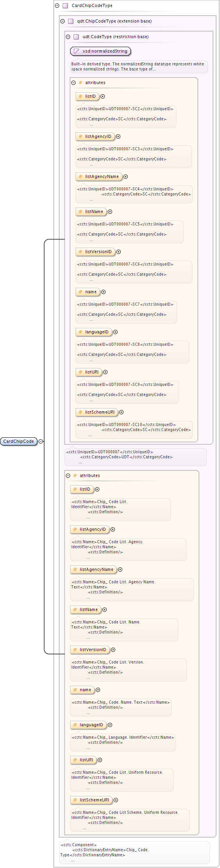The image size is (220, 868).
Task: Select the CardChipCode element box
Action: click(x=19, y=441)
